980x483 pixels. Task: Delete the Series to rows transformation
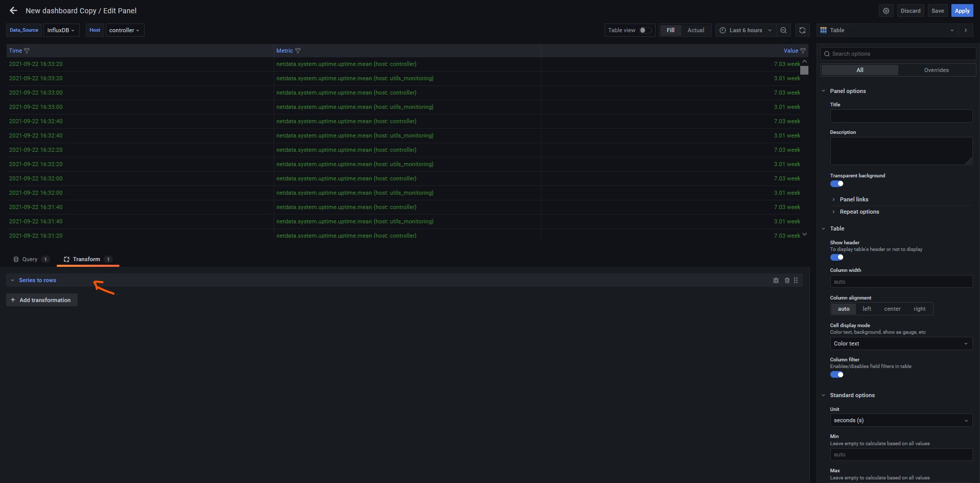coord(787,280)
